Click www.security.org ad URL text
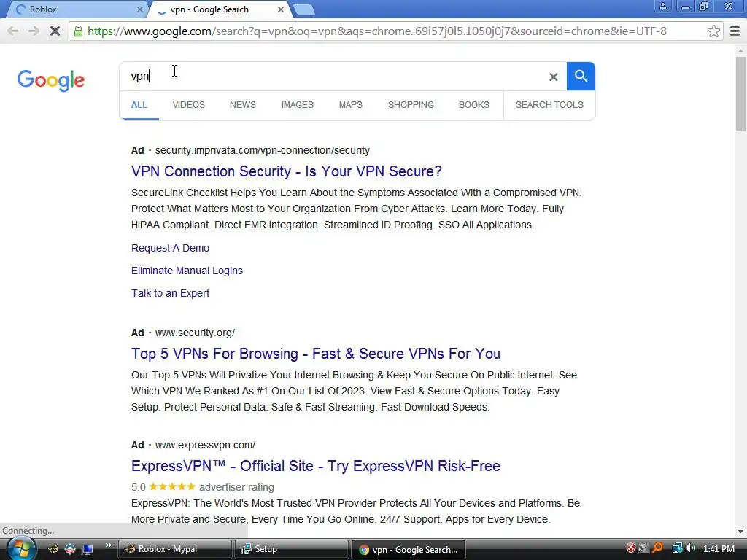Image resolution: width=747 pixels, height=560 pixels. tap(195, 332)
